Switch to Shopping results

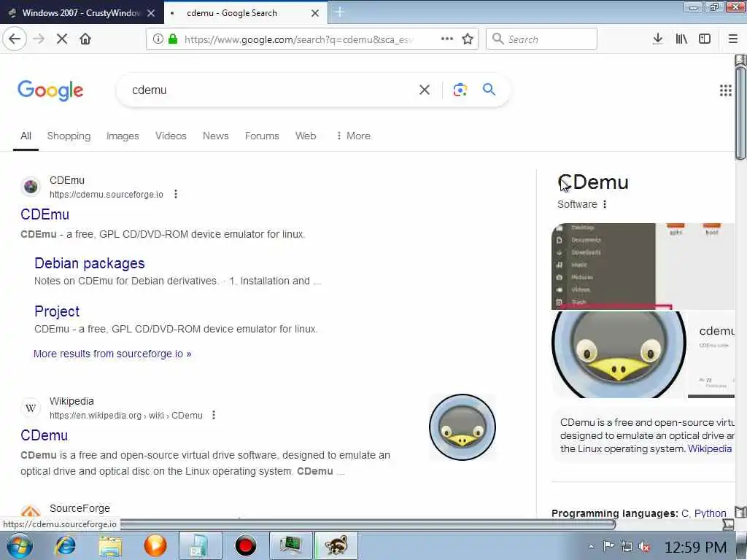69,136
